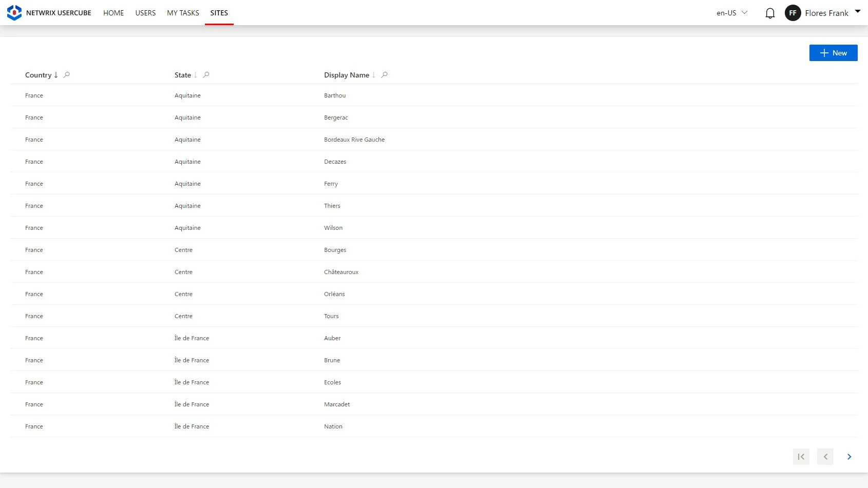Open the Ferry site row

click(434, 184)
